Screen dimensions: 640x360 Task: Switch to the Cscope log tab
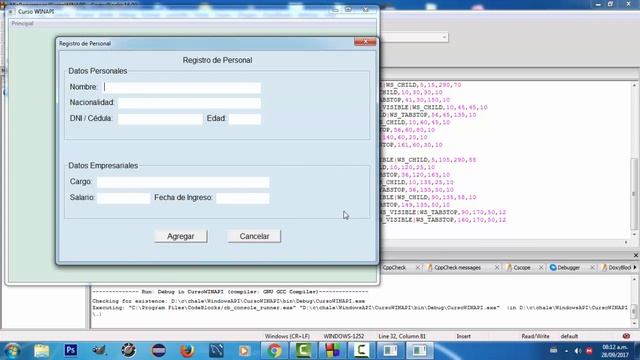coord(522,268)
